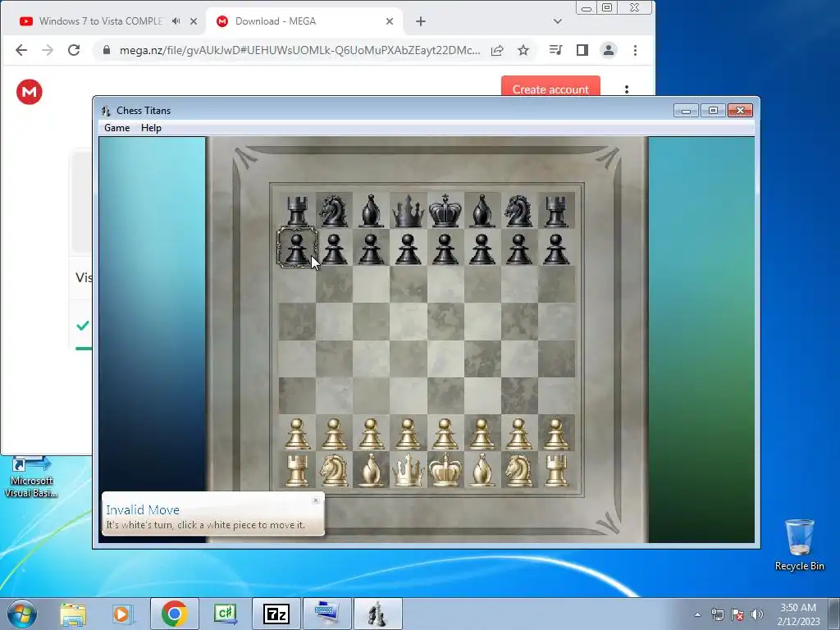Open the Chrome profile button
840x630 pixels.
(609, 50)
